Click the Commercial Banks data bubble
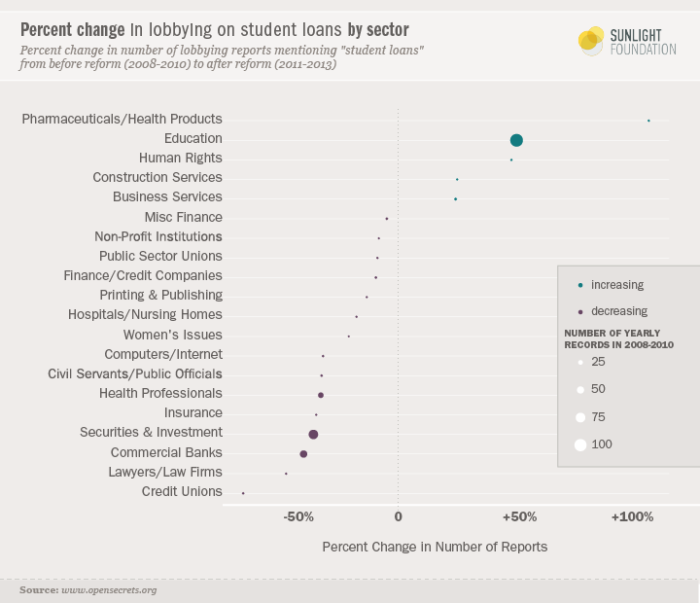Viewport: 700px width, 603px height. 303,454
